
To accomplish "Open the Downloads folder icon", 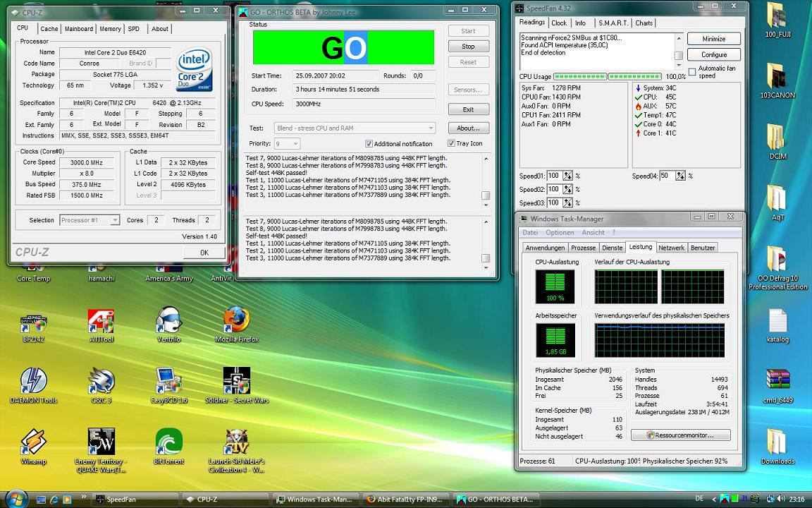I will coord(777,443).
